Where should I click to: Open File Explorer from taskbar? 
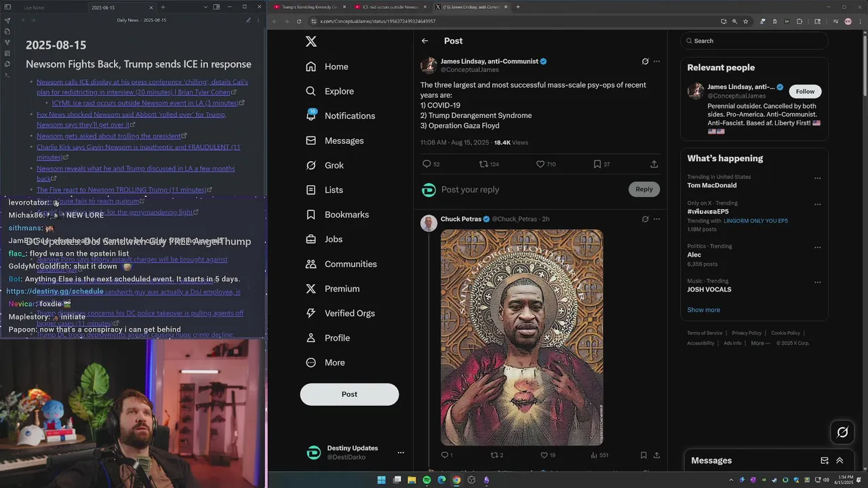pyautogui.click(x=412, y=480)
